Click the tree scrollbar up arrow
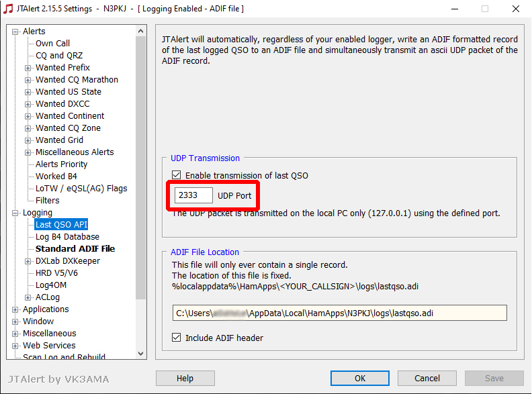Image resolution: width=532 pixels, height=394 pixels. 141,31
